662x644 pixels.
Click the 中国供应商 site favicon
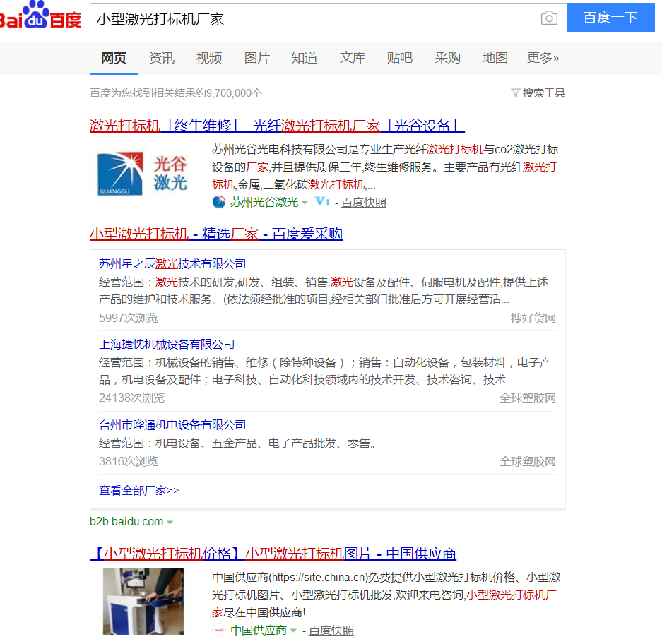click(219, 630)
